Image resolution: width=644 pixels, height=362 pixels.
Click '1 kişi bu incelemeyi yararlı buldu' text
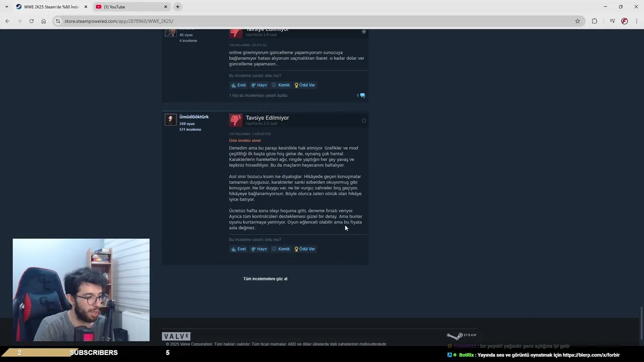(258, 96)
